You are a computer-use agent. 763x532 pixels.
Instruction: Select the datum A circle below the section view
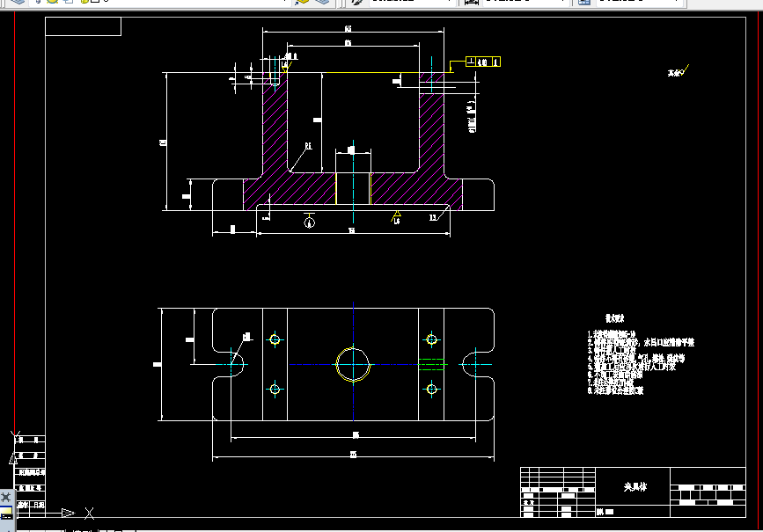[x=310, y=222]
